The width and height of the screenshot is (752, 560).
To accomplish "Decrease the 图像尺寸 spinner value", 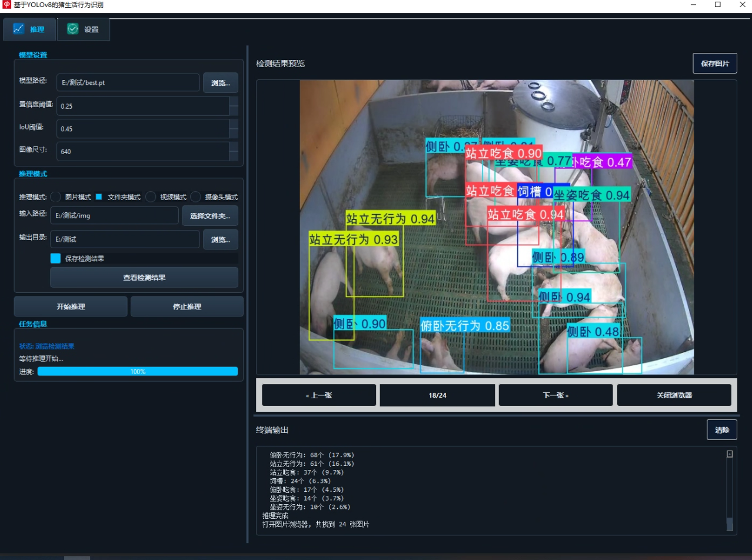I will tap(234, 156).
